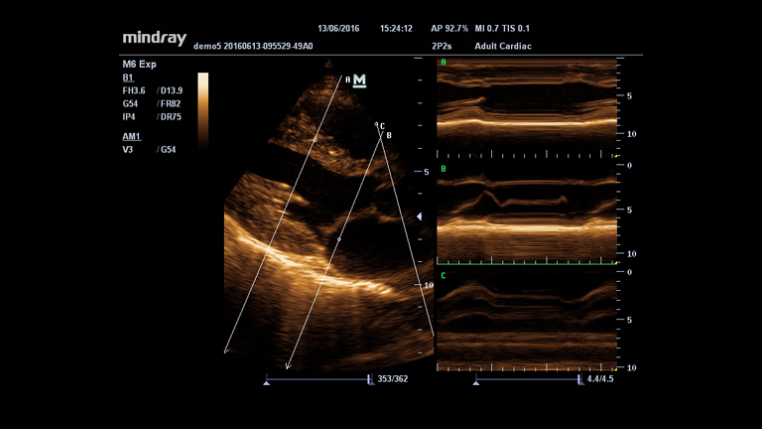The height and width of the screenshot is (429, 762).
Task: Click the M-mode cine time slider
Action: pos(527,380)
